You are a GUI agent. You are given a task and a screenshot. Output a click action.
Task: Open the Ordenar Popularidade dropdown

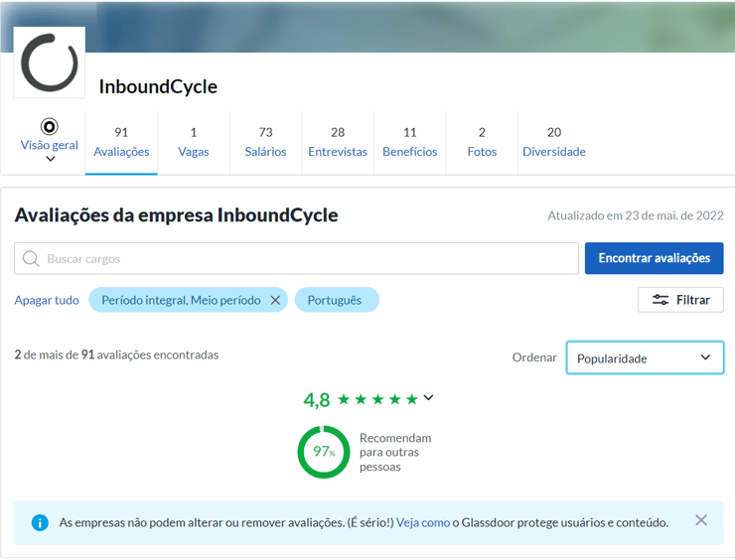(645, 358)
